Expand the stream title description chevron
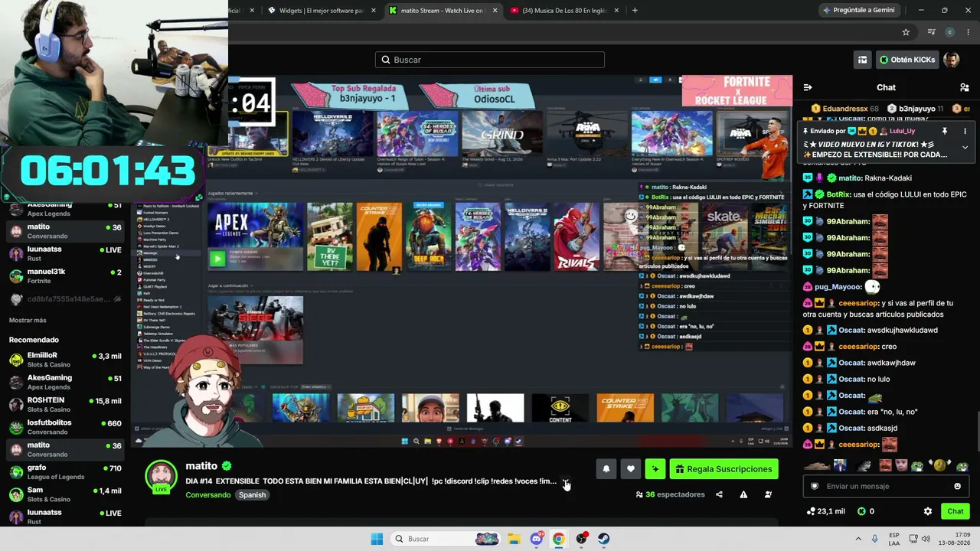Screen dimensions: 980x551 566,481
